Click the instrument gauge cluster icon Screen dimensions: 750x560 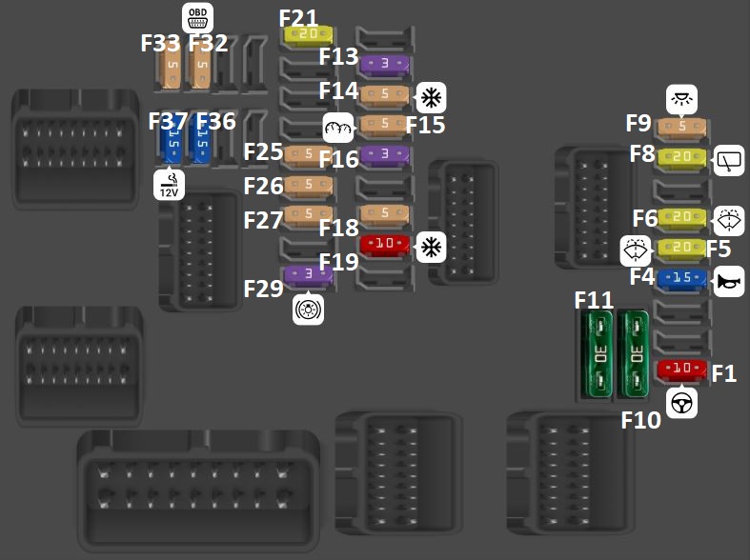coord(338,128)
